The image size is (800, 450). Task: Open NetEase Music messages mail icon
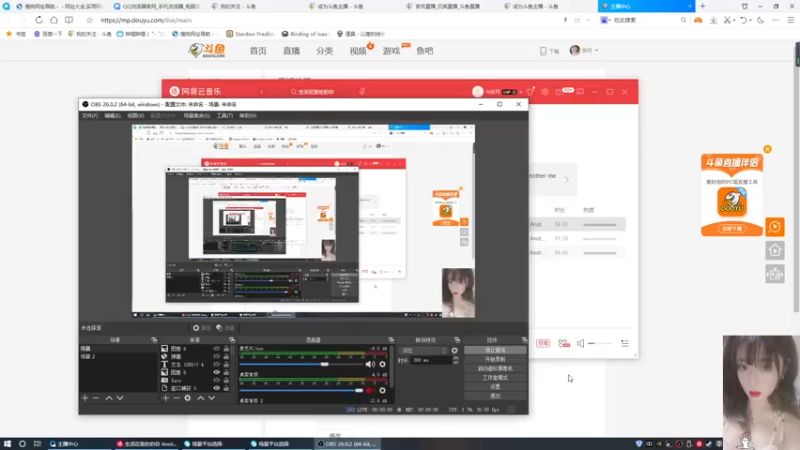point(560,92)
